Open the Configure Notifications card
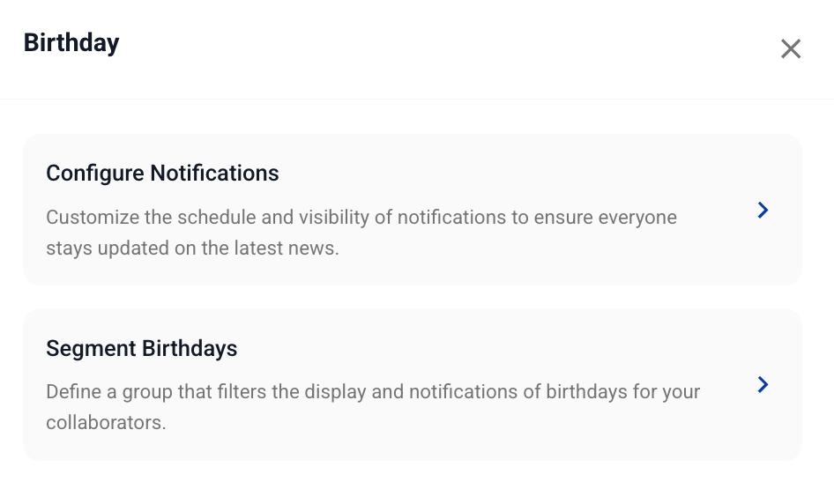Image resolution: width=834 pixels, height=504 pixels. pos(412,210)
